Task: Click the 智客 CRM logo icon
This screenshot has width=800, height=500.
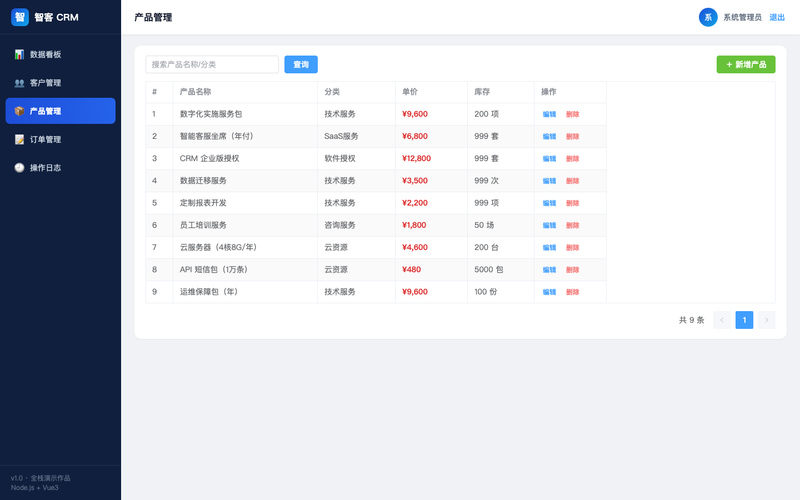Action: [20, 17]
